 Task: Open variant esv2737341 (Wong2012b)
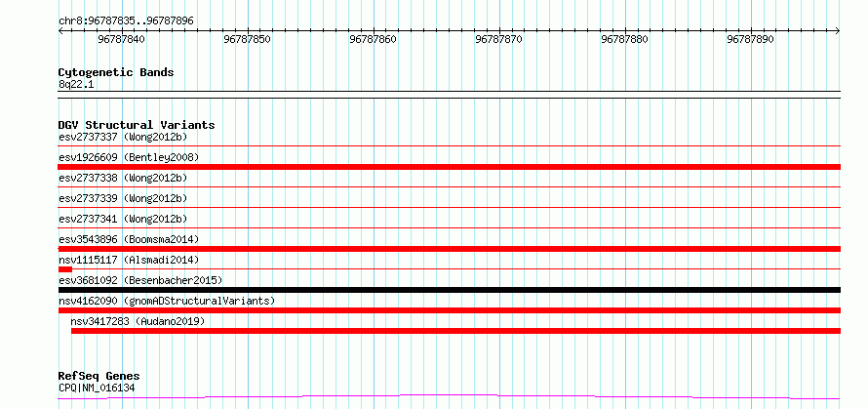pos(123,219)
